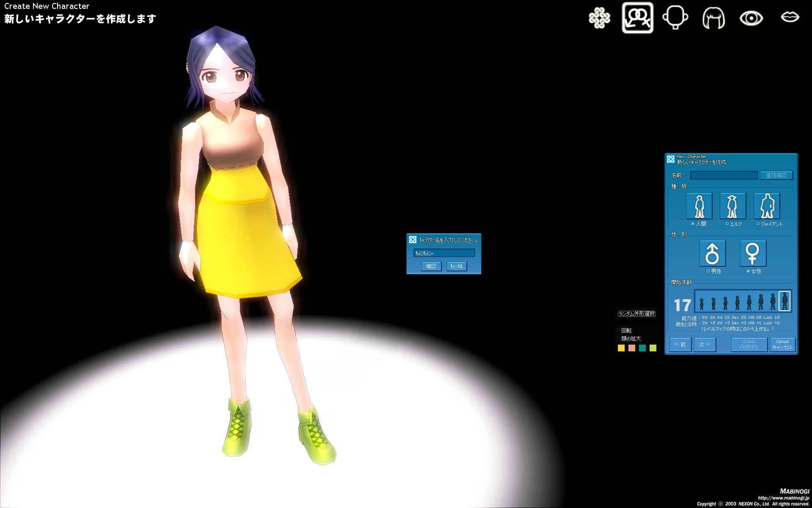Open the hairstyle customization icon

pyautogui.click(x=713, y=18)
